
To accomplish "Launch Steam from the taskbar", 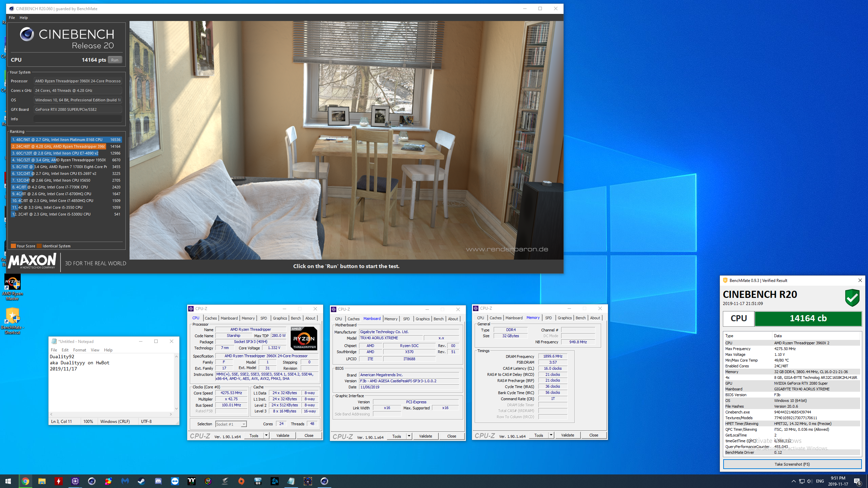I will click(142, 481).
